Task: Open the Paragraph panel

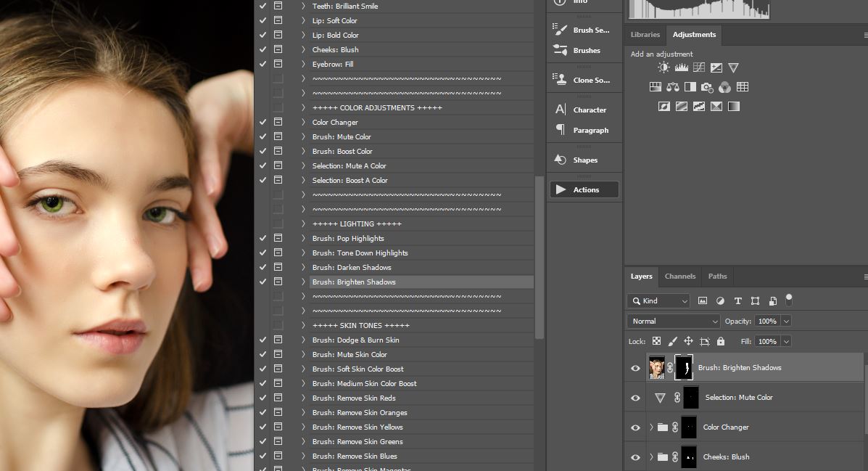Action: (x=584, y=130)
